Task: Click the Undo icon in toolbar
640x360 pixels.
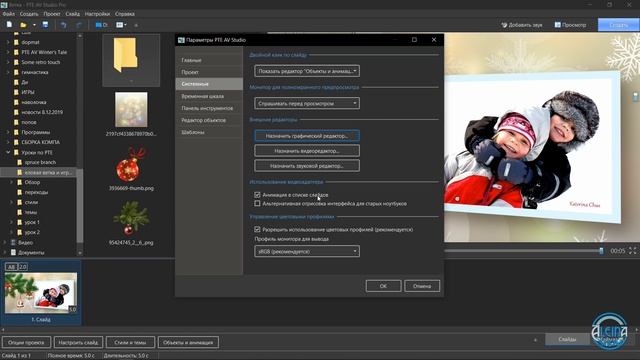Action: pos(63,25)
